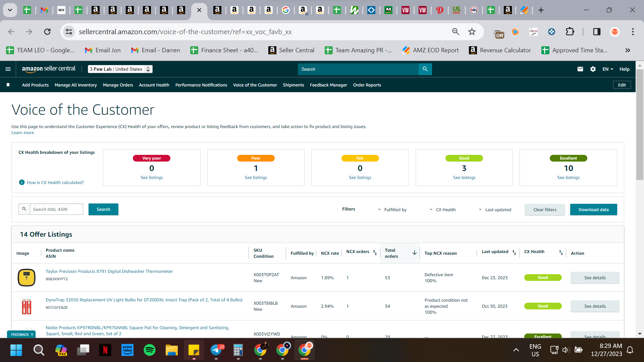
Task: Close the FEEDBACK tab with X
Action: [x=32, y=335]
